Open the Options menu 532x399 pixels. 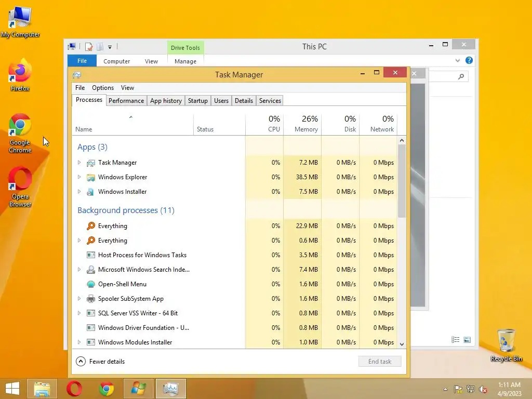(x=103, y=88)
